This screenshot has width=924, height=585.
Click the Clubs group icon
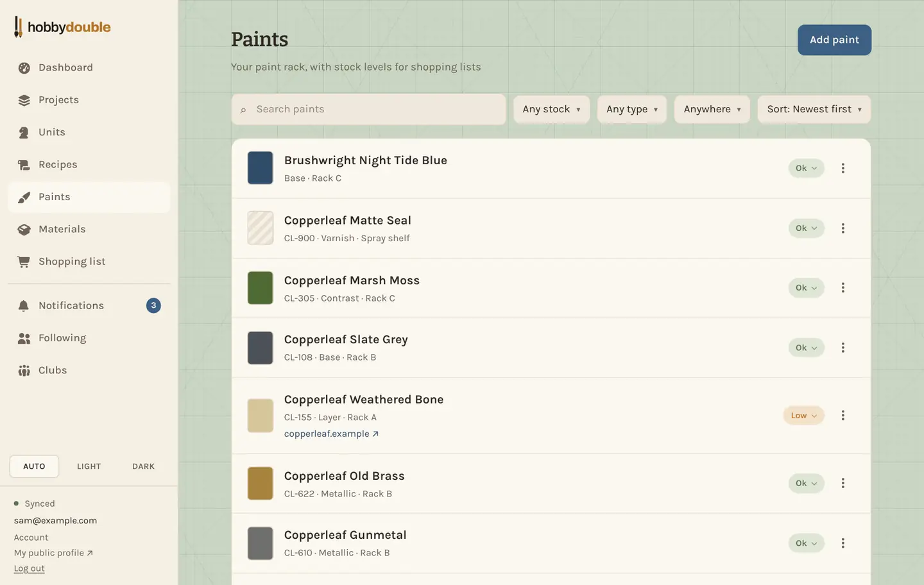click(x=24, y=371)
